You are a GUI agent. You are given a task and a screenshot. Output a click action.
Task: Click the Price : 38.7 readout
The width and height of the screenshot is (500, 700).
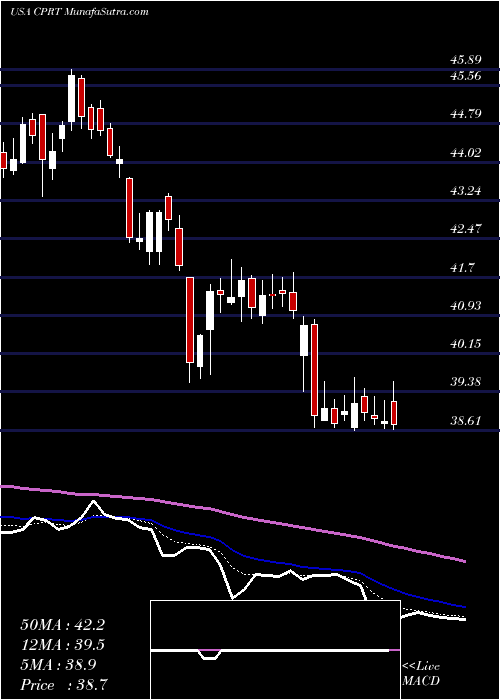pyautogui.click(x=62, y=685)
